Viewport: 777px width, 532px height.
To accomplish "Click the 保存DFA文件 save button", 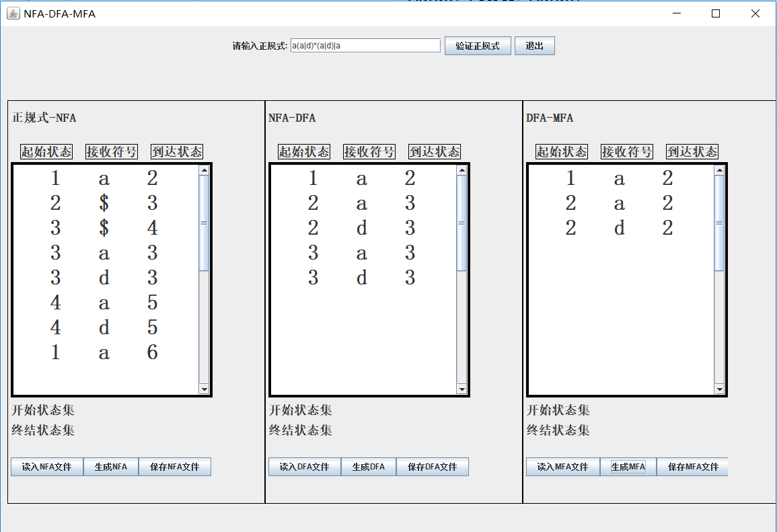I will coord(433,466).
